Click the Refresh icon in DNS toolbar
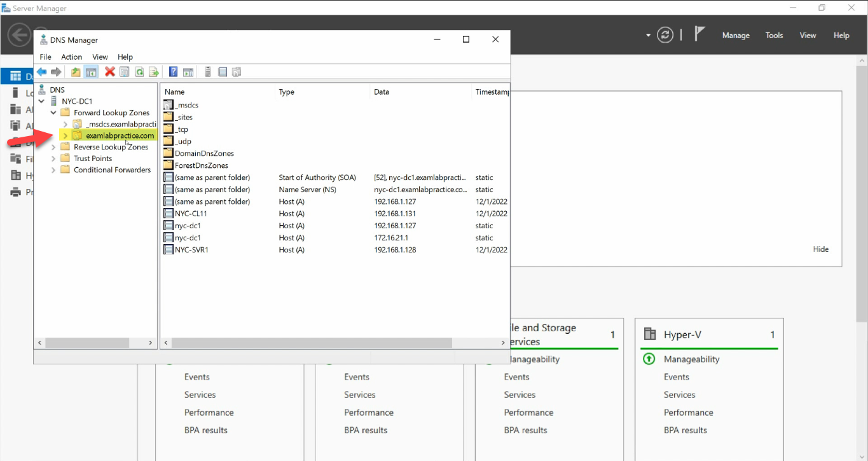The image size is (868, 461). [x=139, y=72]
